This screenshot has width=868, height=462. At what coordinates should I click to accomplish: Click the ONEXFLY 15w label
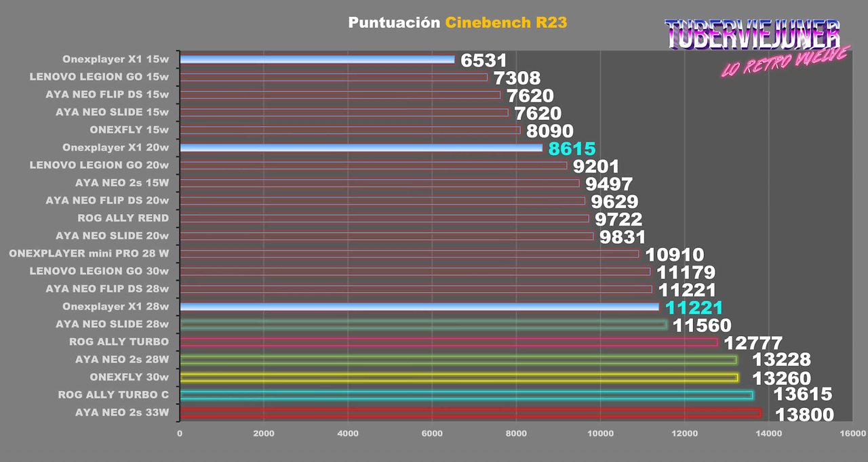130,130
